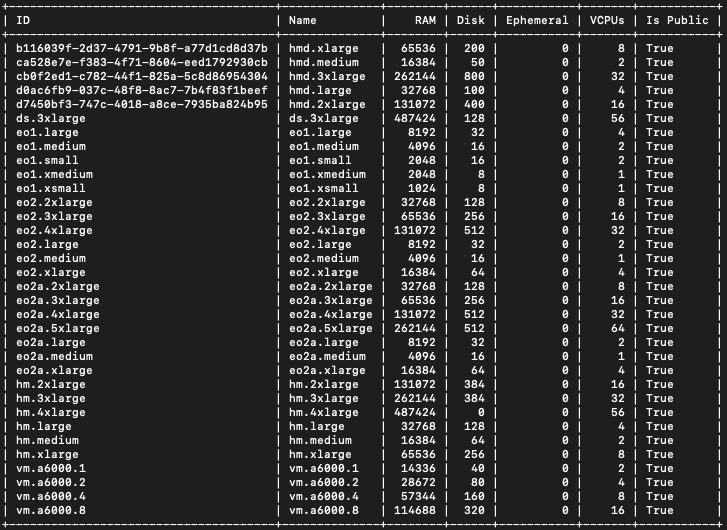
Task: Click the RAM value 114688
Action: click(415, 510)
